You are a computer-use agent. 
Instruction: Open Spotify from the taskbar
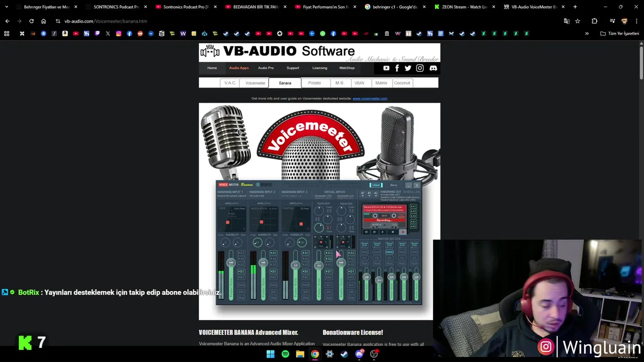point(285,354)
